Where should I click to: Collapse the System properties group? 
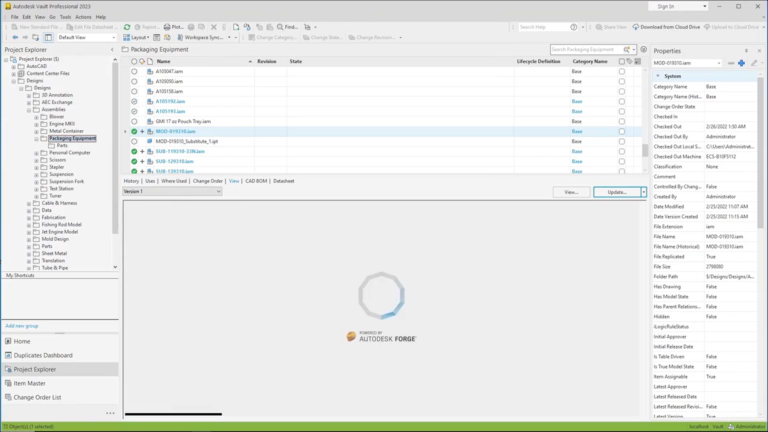(x=658, y=76)
